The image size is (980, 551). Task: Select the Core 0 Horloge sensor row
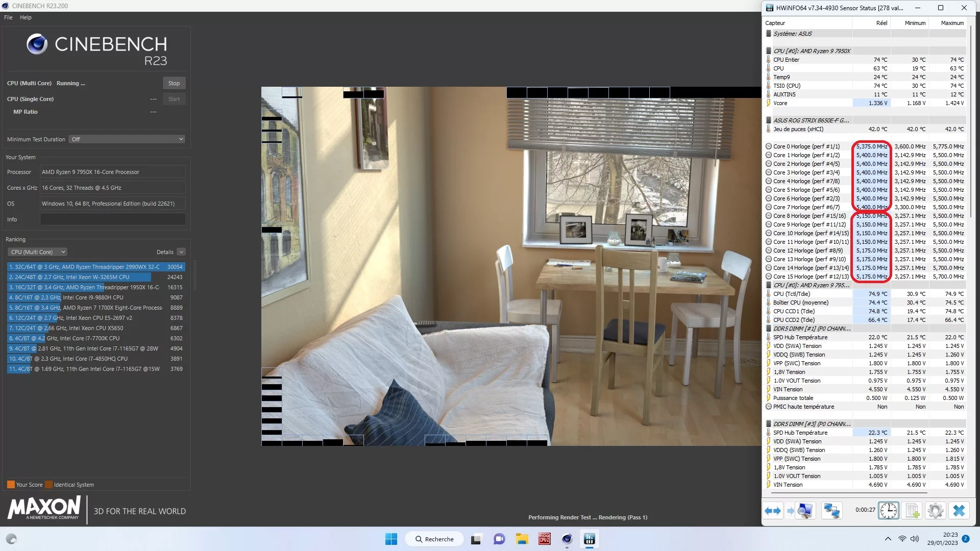pos(806,146)
